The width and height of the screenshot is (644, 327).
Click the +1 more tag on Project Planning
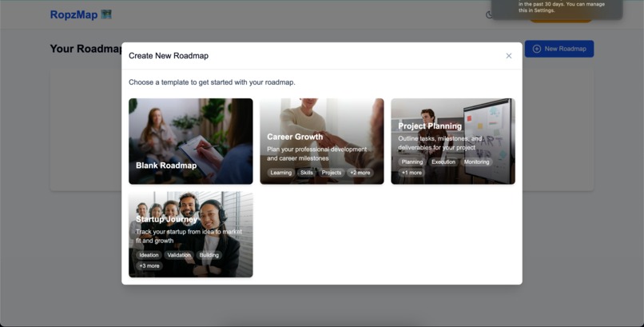click(x=411, y=173)
